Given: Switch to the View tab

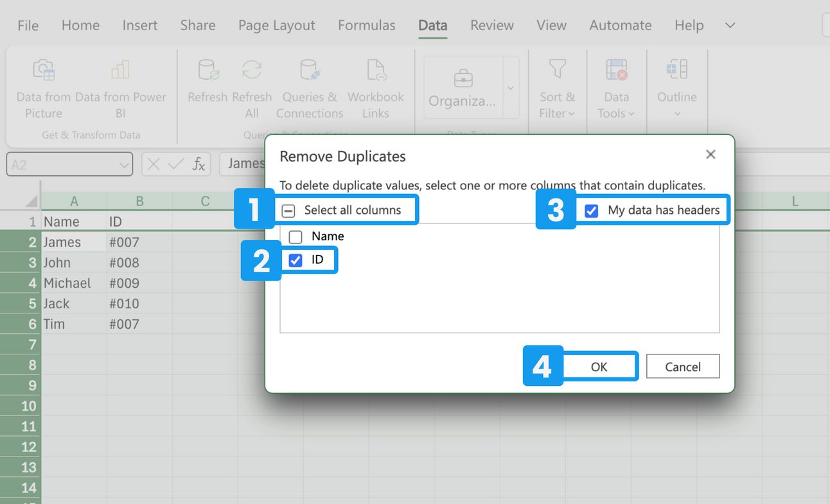Looking at the screenshot, I should coord(552,25).
